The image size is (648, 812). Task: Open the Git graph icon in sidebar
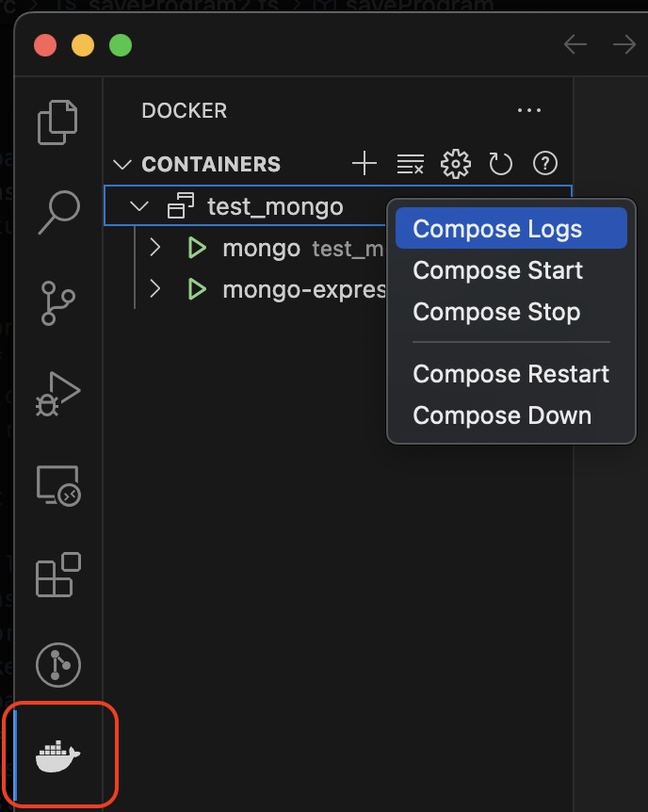click(x=57, y=665)
